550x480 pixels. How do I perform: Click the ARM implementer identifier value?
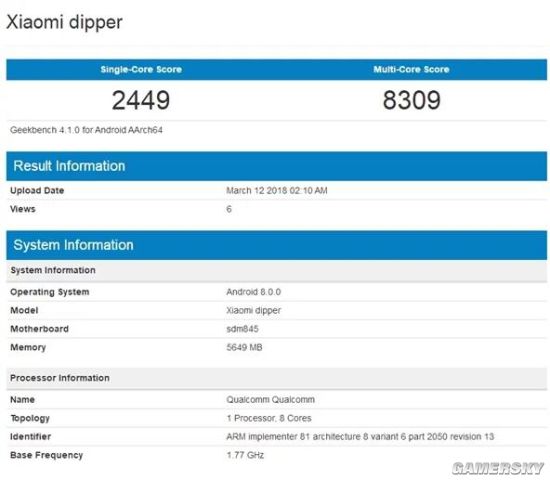coord(360,437)
